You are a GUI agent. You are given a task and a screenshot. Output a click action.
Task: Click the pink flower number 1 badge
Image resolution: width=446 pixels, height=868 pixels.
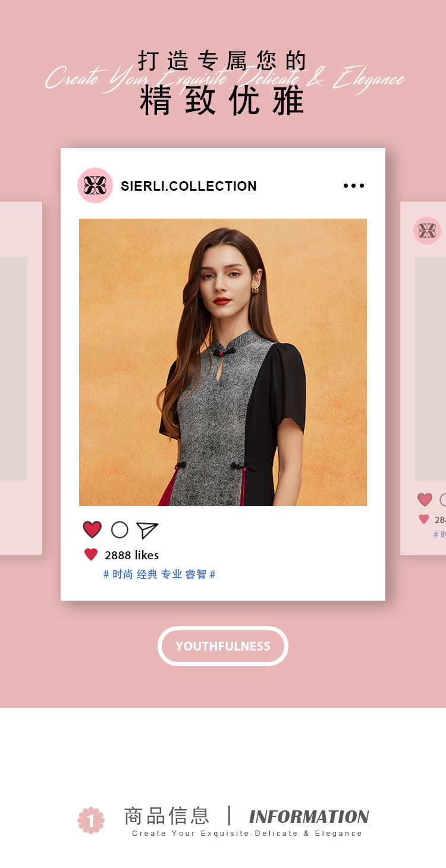[91, 820]
